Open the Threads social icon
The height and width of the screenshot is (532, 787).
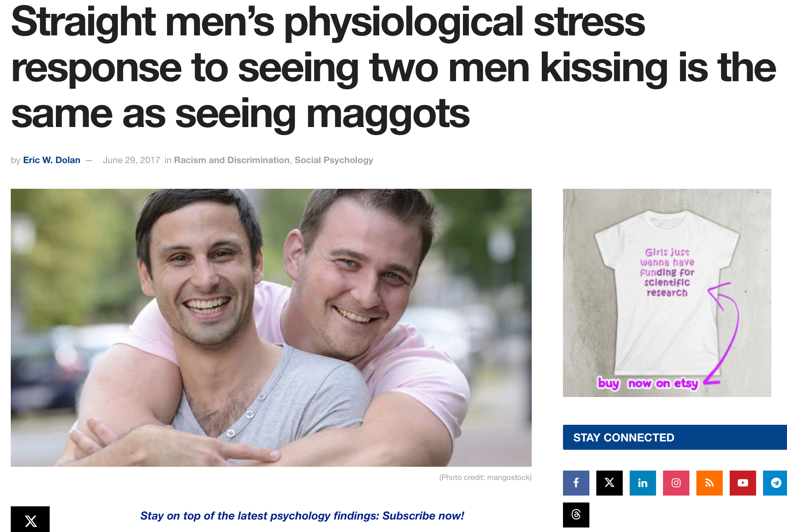click(576, 515)
